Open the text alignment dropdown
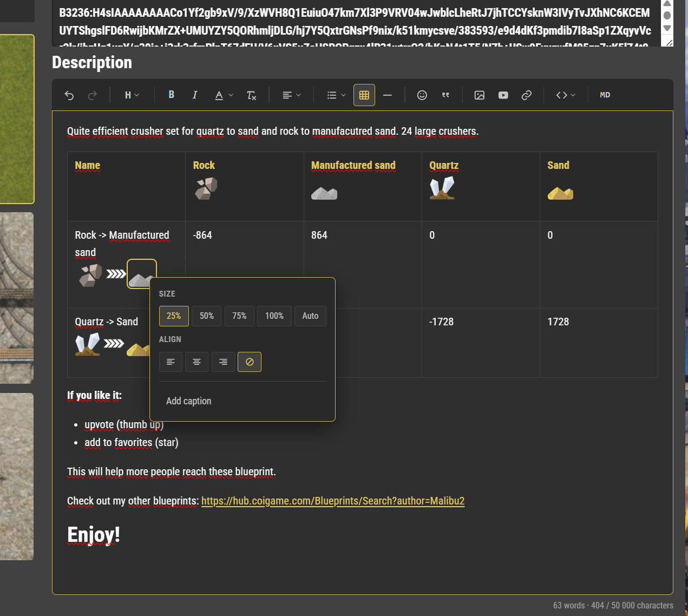This screenshot has height=616, width=688. 291,95
